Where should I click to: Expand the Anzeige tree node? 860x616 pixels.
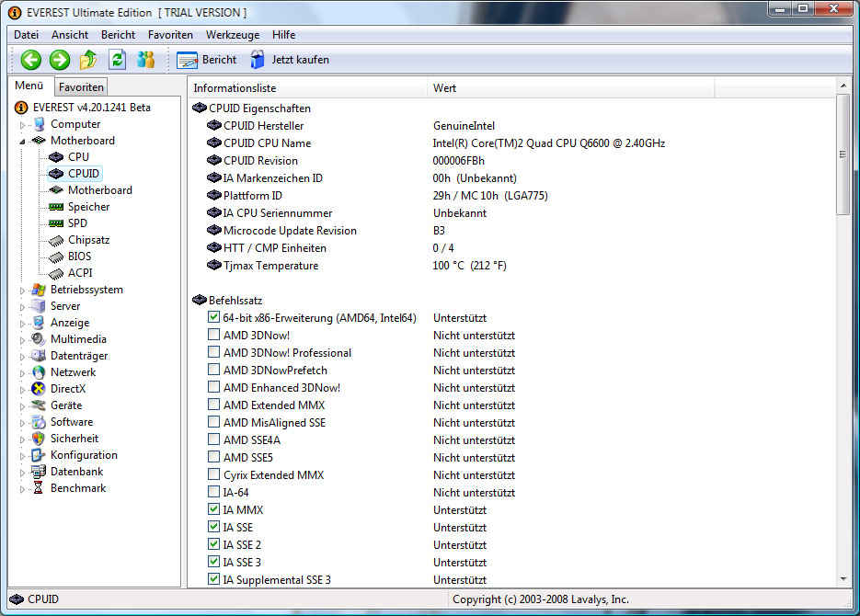click(x=22, y=324)
